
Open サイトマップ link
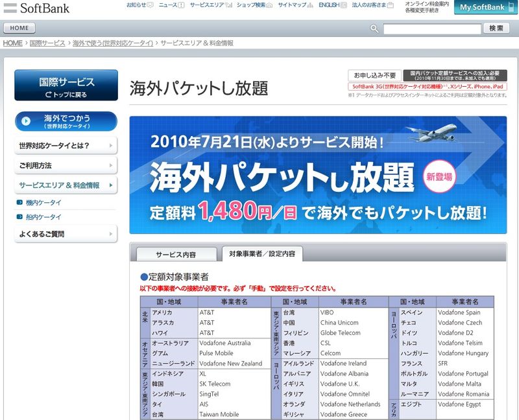point(295,5)
